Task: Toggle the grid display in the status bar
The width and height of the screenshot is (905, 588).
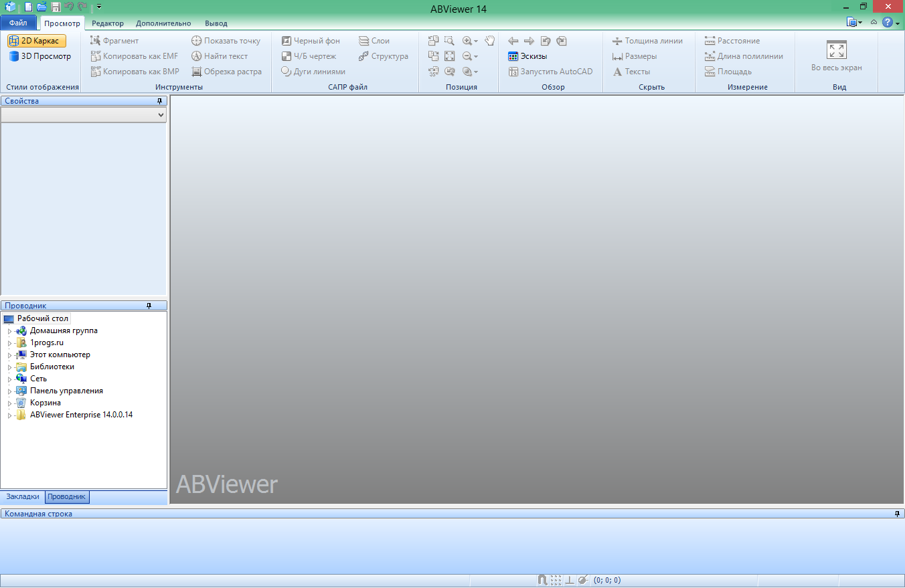Action: point(558,580)
